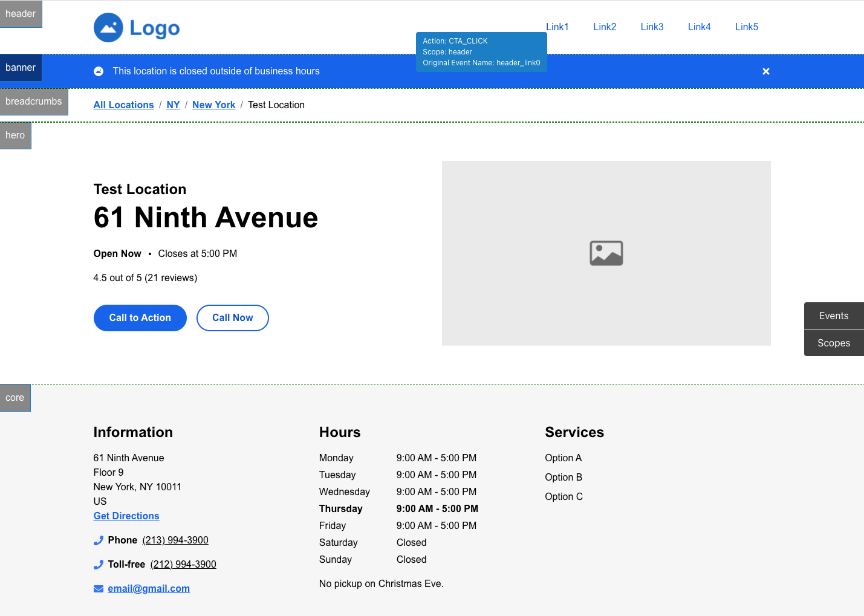The width and height of the screenshot is (864, 616).
Task: Click the Monday hours row
Action: coord(398,458)
